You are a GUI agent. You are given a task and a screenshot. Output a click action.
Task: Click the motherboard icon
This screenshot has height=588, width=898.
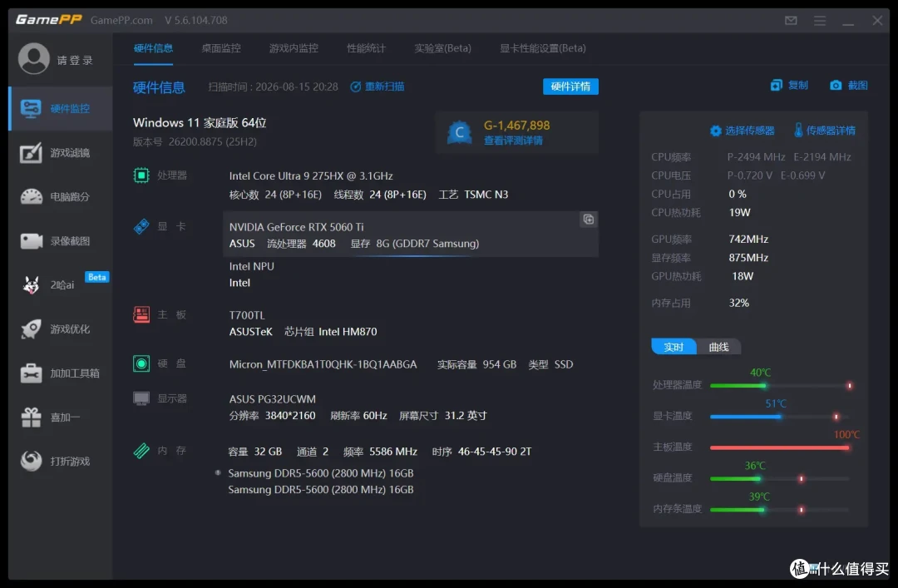pyautogui.click(x=141, y=314)
